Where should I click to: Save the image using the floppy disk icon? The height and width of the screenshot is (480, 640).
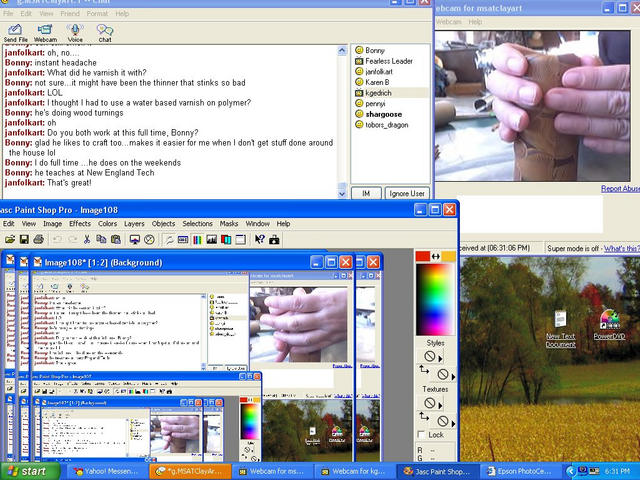(24, 239)
